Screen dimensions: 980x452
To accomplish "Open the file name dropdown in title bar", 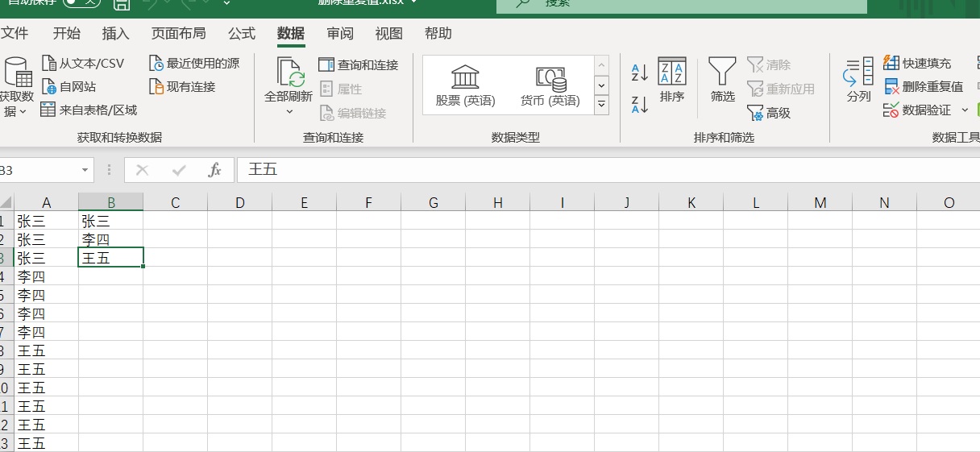I will 414,2.
